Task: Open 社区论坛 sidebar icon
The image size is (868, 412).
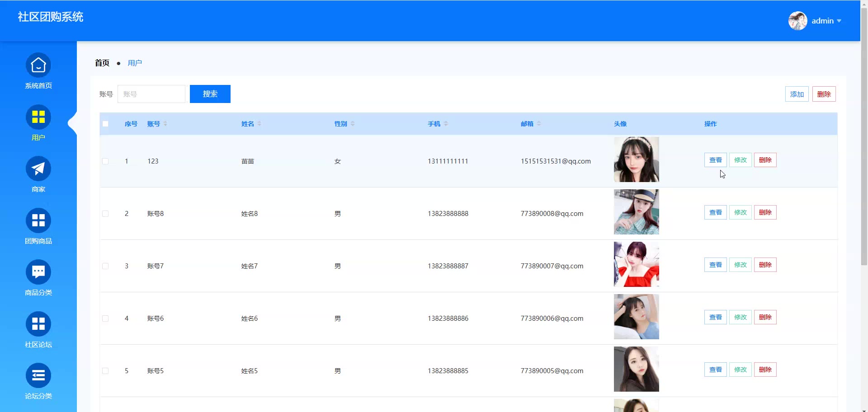Action: point(38,324)
